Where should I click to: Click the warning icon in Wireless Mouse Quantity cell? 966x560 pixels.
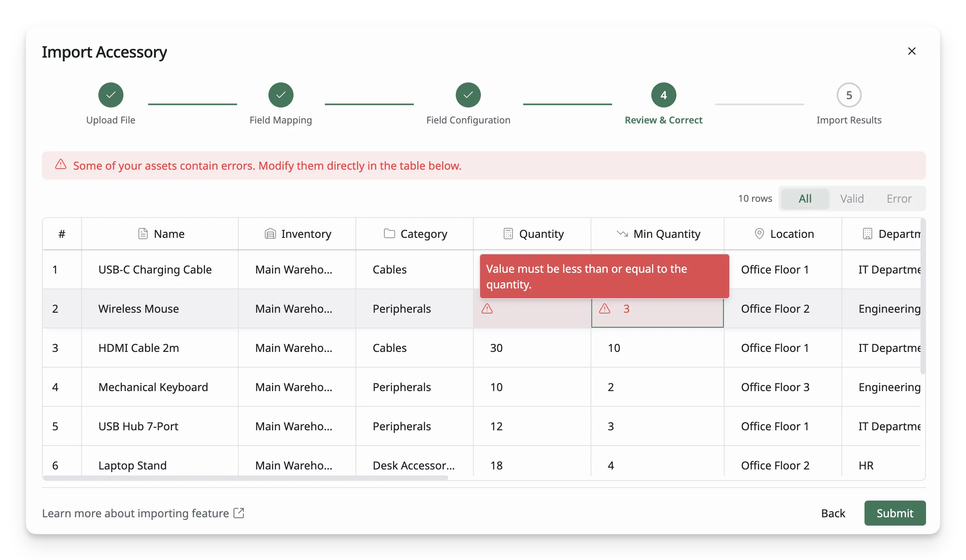pyautogui.click(x=487, y=308)
